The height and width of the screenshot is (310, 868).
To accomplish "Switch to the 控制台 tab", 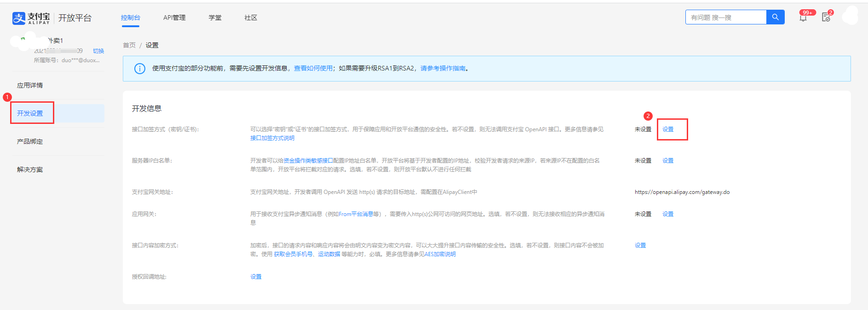I will (x=130, y=18).
